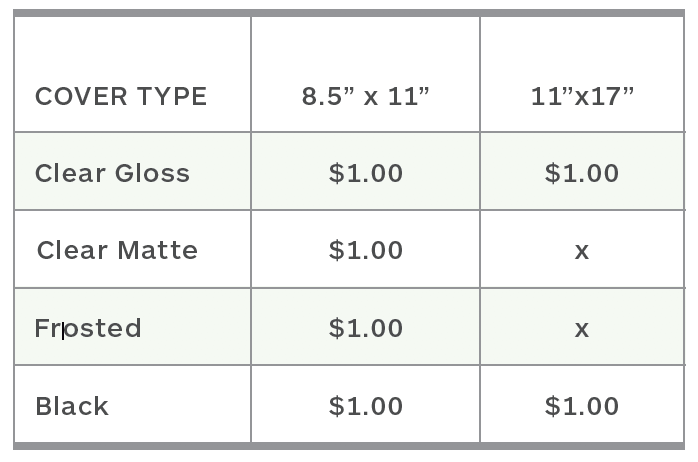Select Clear Gloss 11”x17” price
This screenshot has width=698, height=462.
582,173
